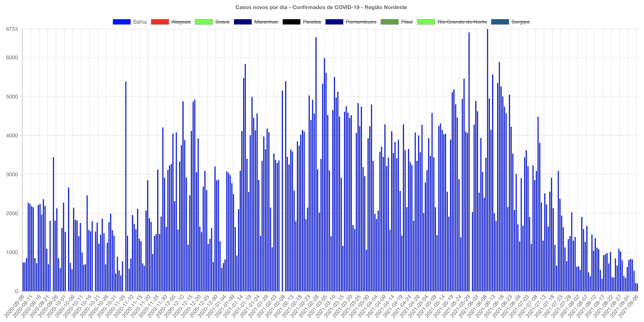Click the red Alagoas legend color box

pyautogui.click(x=160, y=22)
